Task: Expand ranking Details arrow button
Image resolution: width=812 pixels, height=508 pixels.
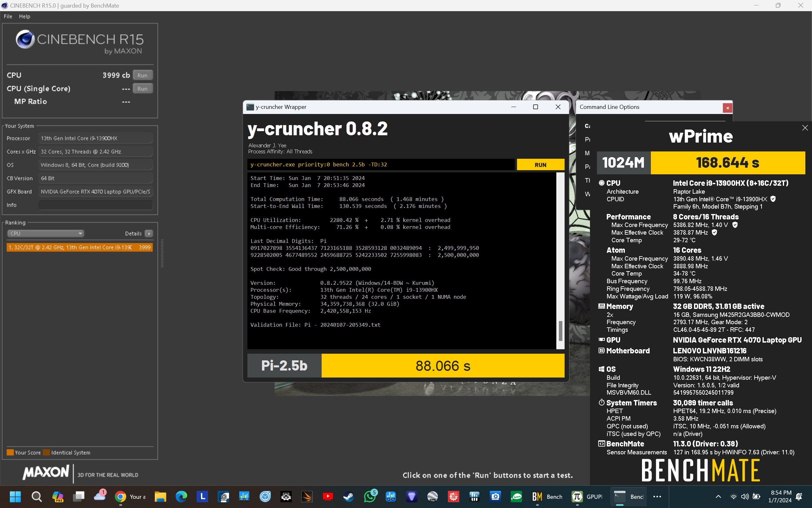Action: click(x=149, y=233)
